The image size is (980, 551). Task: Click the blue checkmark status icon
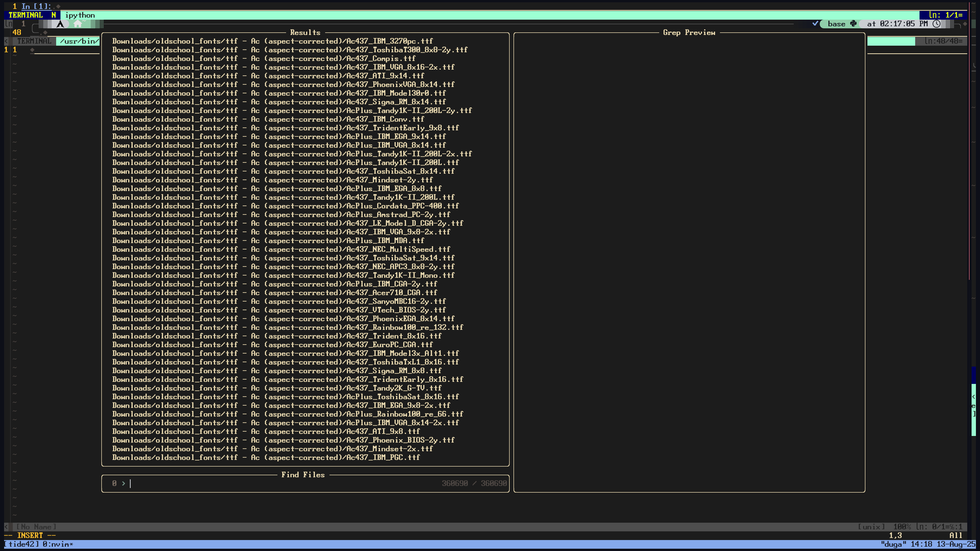[x=815, y=23]
